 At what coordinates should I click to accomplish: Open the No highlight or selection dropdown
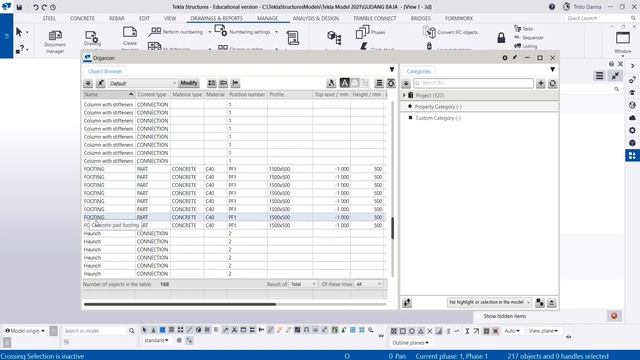[489, 302]
